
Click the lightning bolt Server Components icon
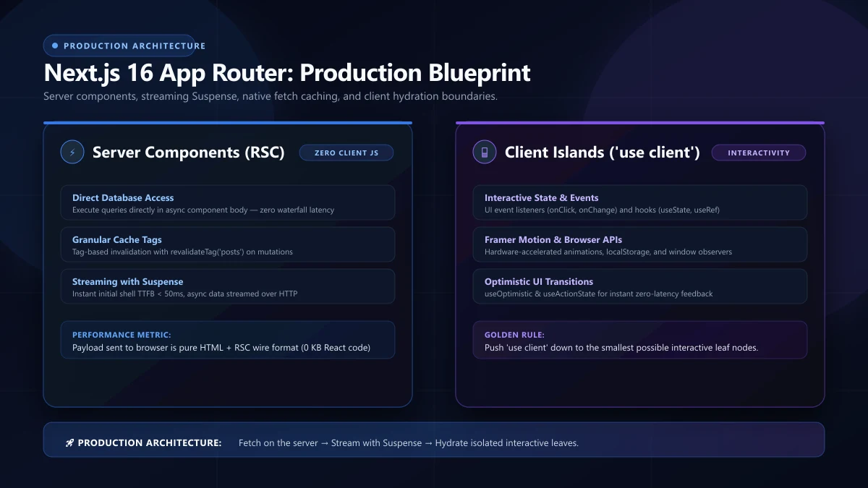tap(72, 153)
